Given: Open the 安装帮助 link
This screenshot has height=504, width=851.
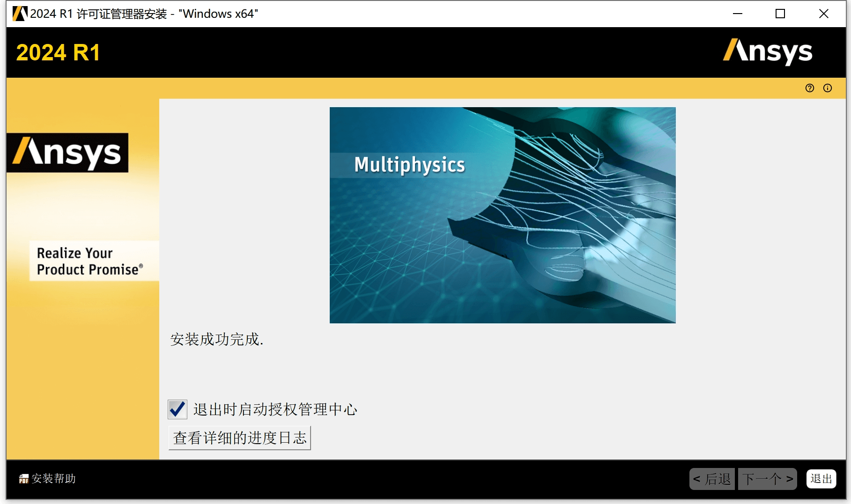Looking at the screenshot, I should pos(53,479).
